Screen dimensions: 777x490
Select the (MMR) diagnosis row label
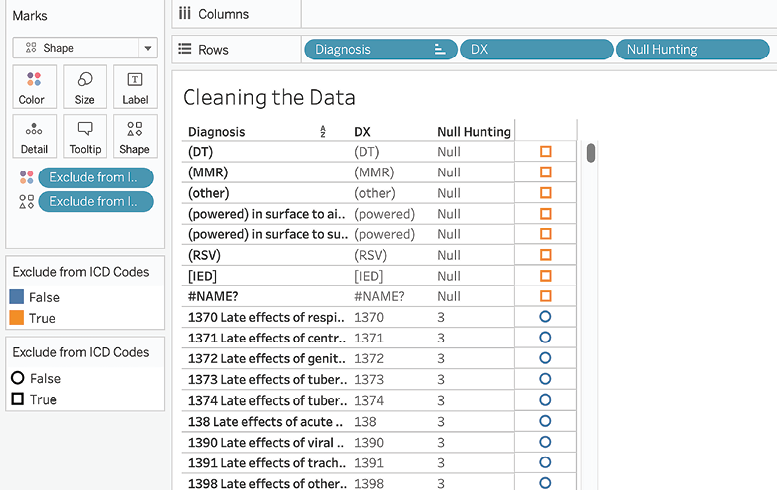[x=208, y=172]
